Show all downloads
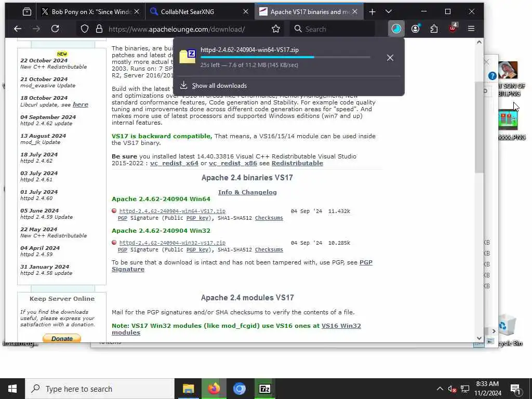532x399 pixels. [x=220, y=86]
